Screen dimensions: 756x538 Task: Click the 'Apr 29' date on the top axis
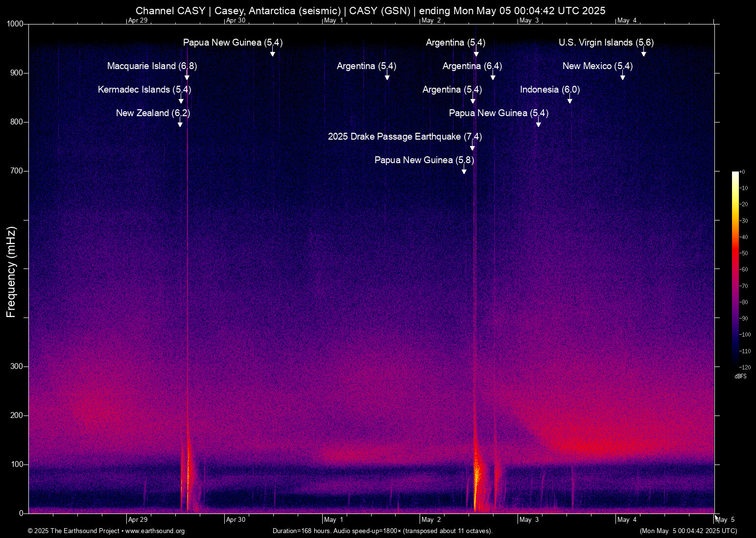click(x=138, y=21)
